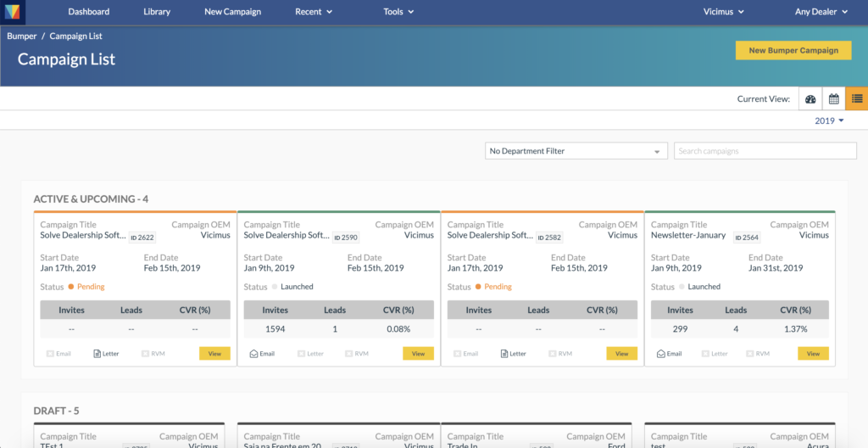The image size is (868, 448).
Task: Open the No Department Filter dropdown
Action: [576, 151]
